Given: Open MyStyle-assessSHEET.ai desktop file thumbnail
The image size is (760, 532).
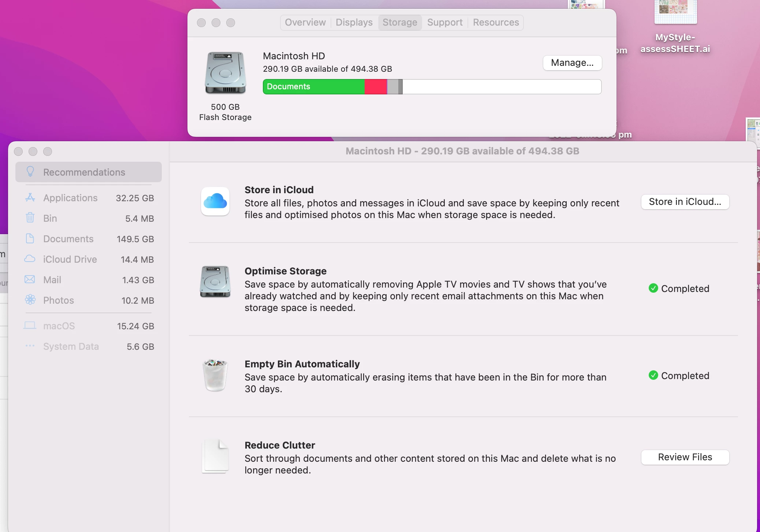Looking at the screenshot, I should click(x=675, y=11).
